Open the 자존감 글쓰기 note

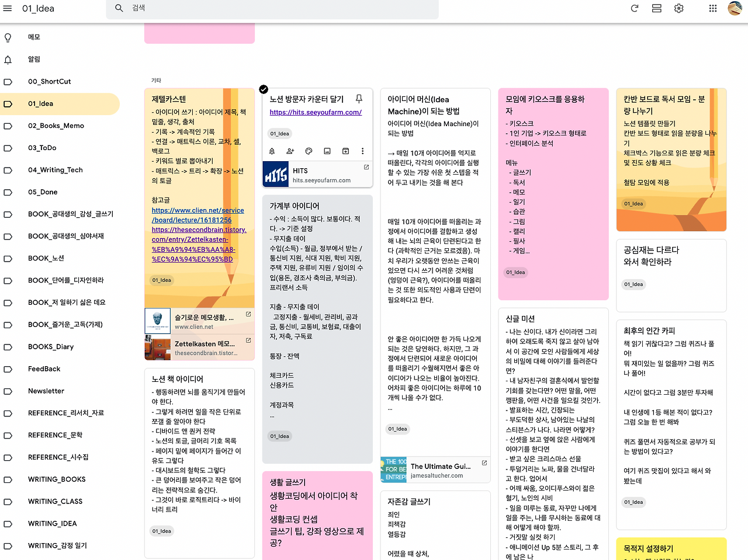[x=435, y=526]
